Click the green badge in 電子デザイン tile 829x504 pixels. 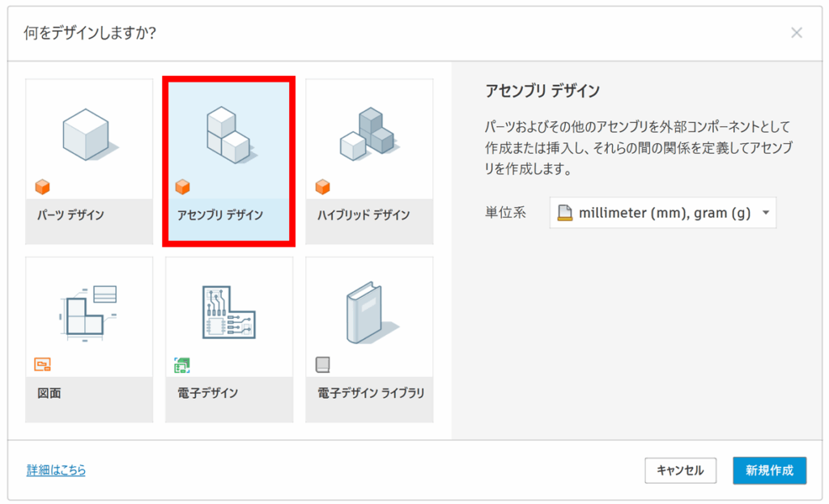click(x=182, y=366)
